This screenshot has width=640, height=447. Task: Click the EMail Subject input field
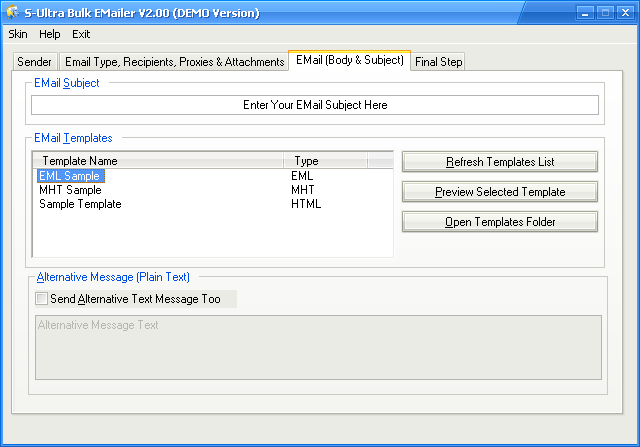tap(314, 105)
